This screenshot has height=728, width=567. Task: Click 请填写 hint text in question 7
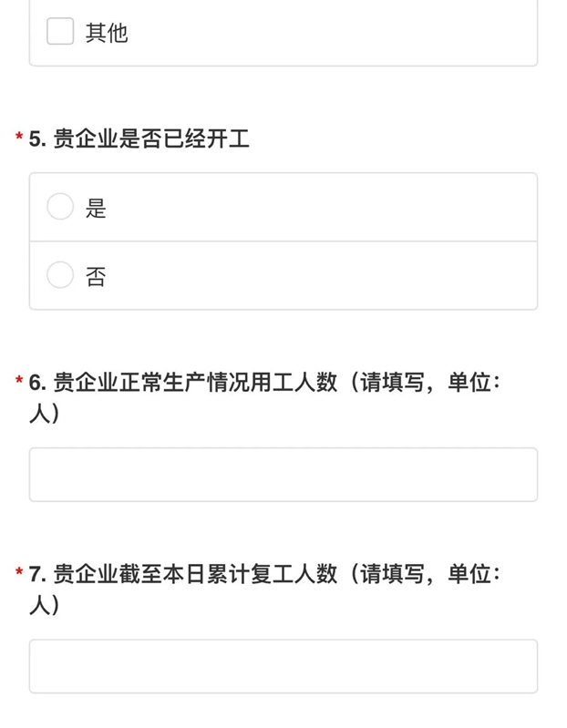pos(392,574)
